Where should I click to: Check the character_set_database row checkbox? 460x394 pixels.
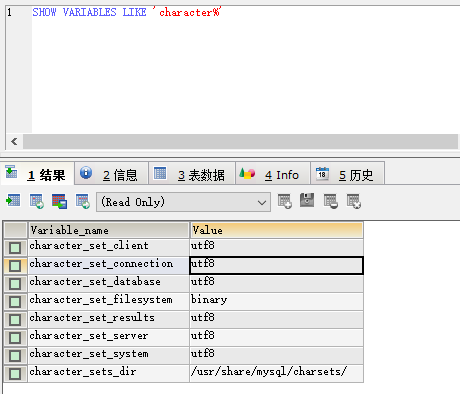pos(15,284)
